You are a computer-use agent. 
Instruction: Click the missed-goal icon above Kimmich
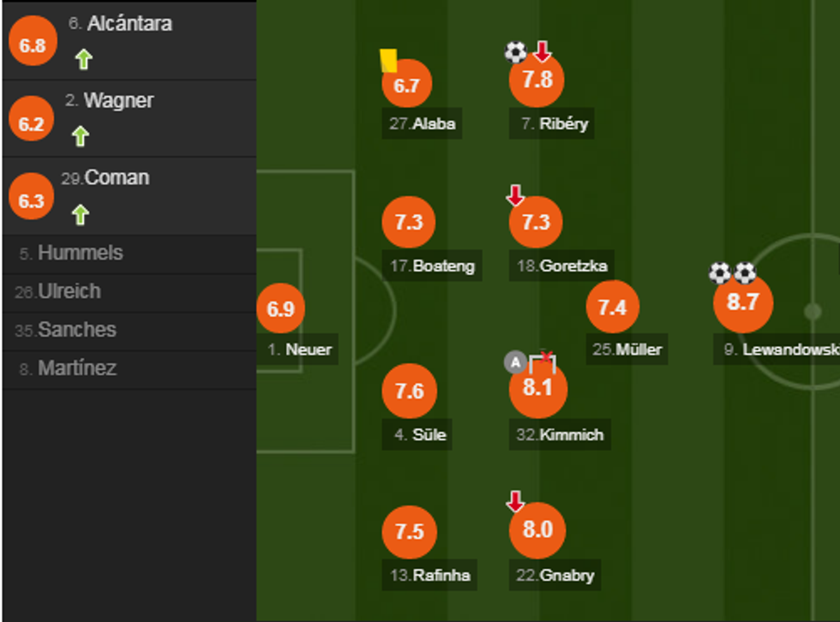tap(543, 361)
